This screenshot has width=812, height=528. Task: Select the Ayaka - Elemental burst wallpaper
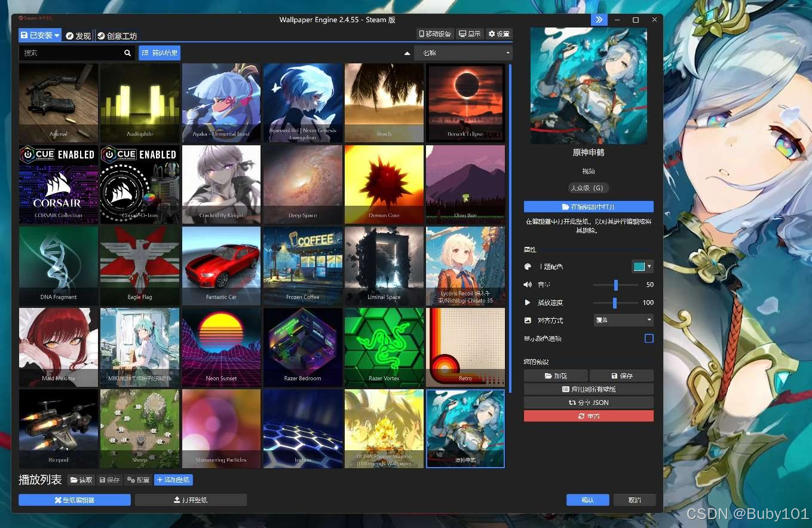[x=221, y=103]
